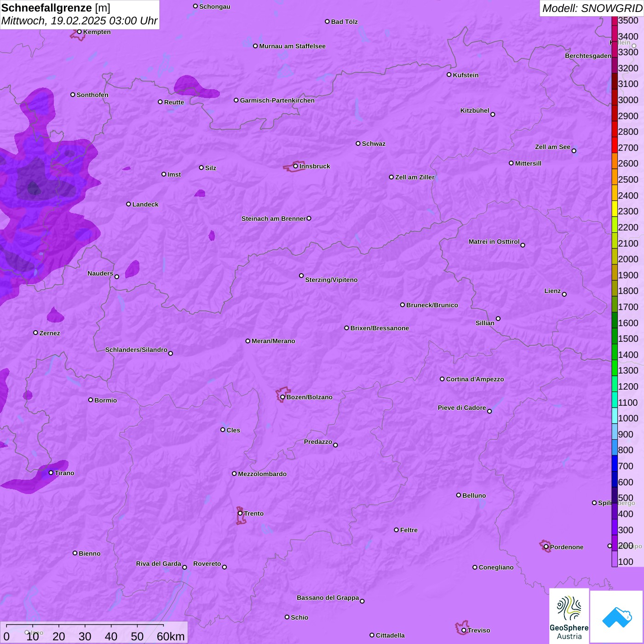644x644 pixels.
Task: Select the Treviso city marker circle
Action: pyautogui.click(x=464, y=630)
